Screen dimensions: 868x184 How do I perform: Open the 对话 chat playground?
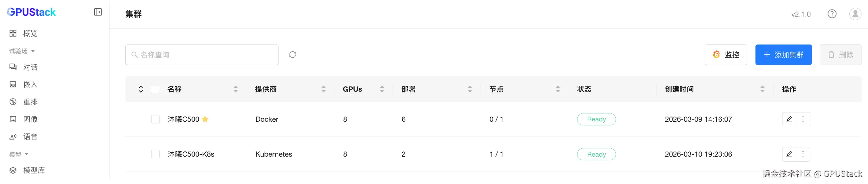click(x=30, y=67)
